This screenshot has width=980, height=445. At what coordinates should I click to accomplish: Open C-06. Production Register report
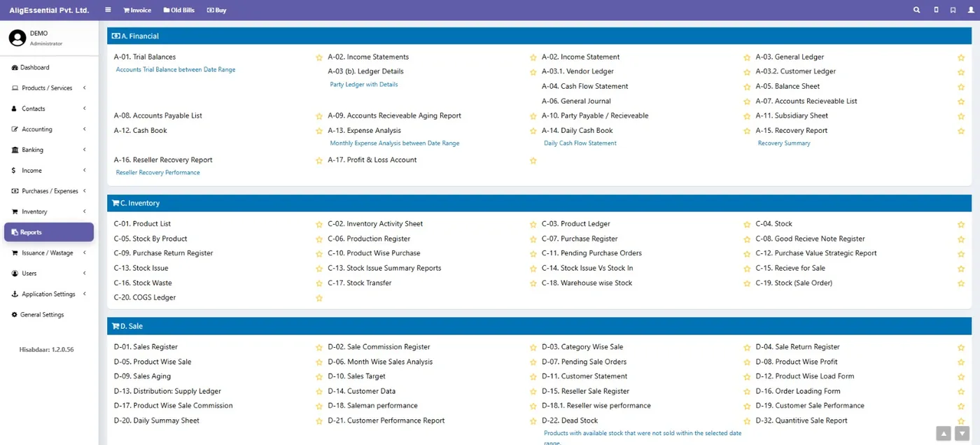pos(369,239)
